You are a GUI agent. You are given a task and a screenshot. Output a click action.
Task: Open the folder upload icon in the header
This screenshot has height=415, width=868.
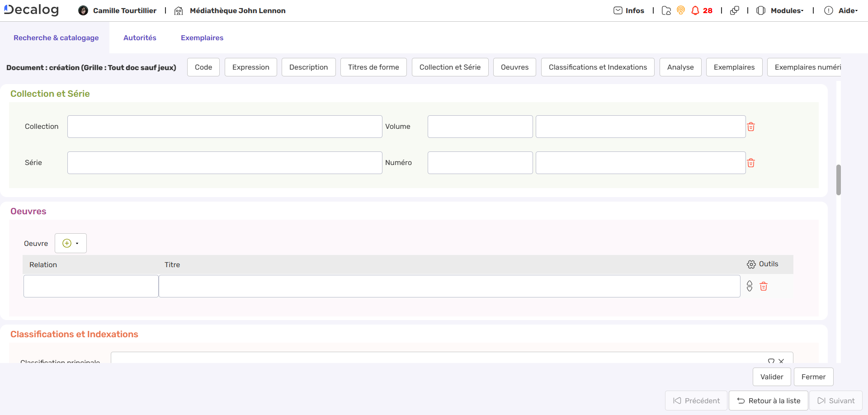click(666, 10)
